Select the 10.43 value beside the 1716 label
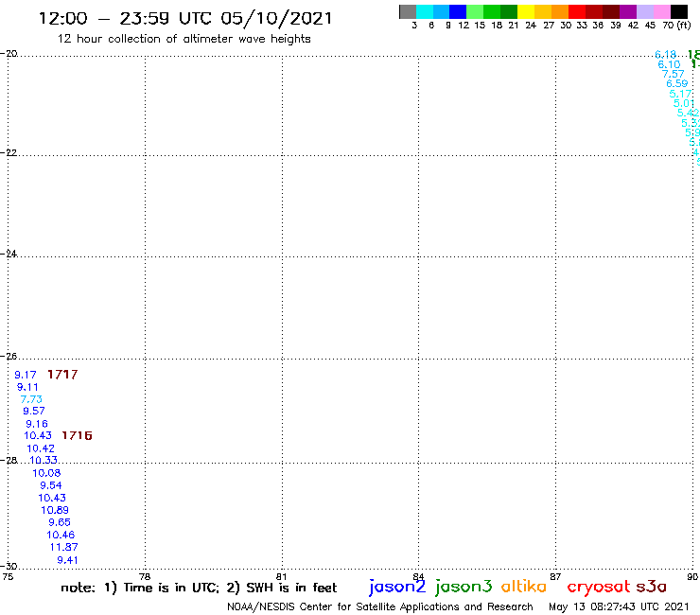The height and width of the screenshot is (615, 700). tap(38, 435)
